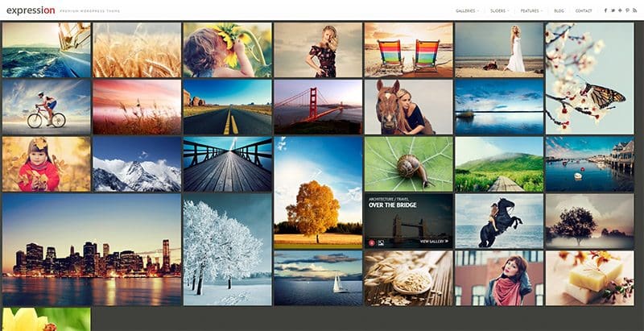Open the rearing black horse thumbnail
The image size is (644, 331).
coord(499,221)
